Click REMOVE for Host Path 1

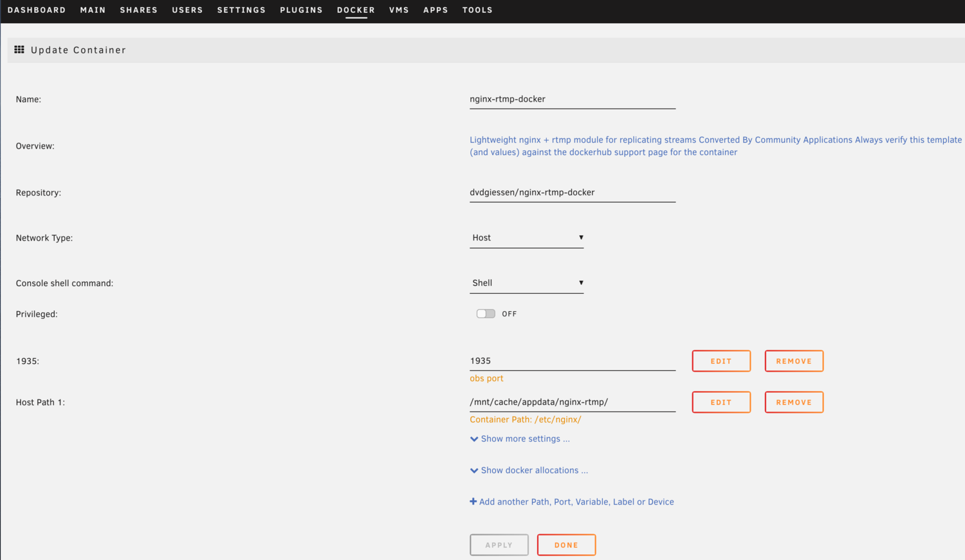coord(794,402)
